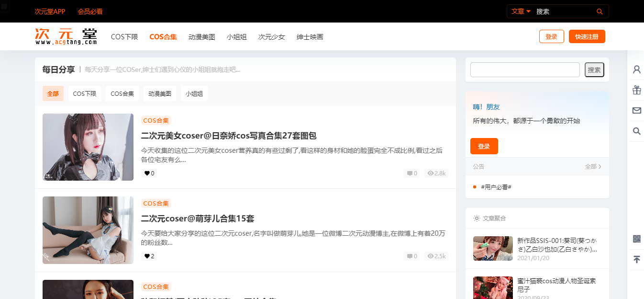Screen dimensions: 644x299
Task: Open COS下限 in main navigation
Action: tap(124, 37)
